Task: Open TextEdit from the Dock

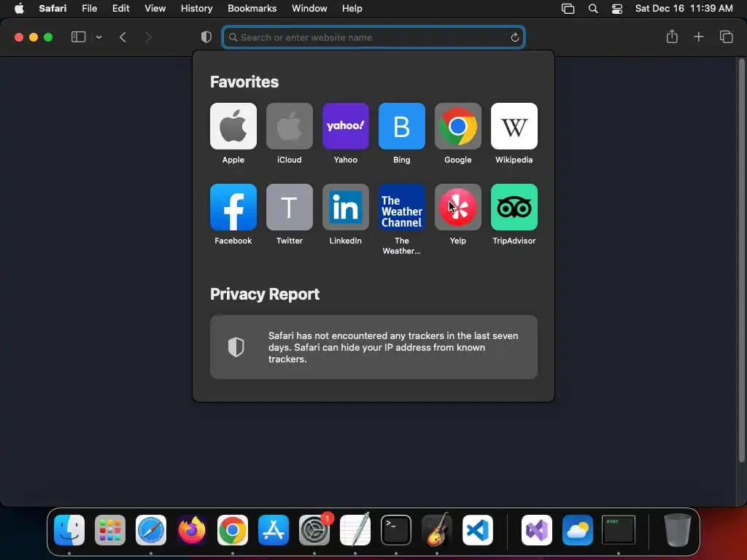Action: tap(355, 530)
